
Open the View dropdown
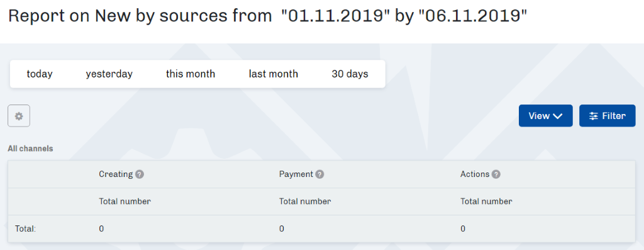tap(545, 115)
